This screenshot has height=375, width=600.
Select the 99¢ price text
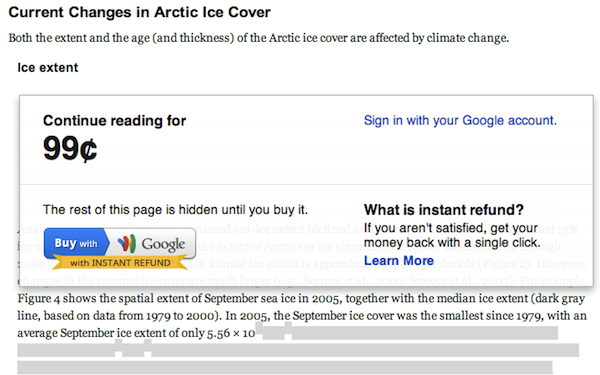70,148
